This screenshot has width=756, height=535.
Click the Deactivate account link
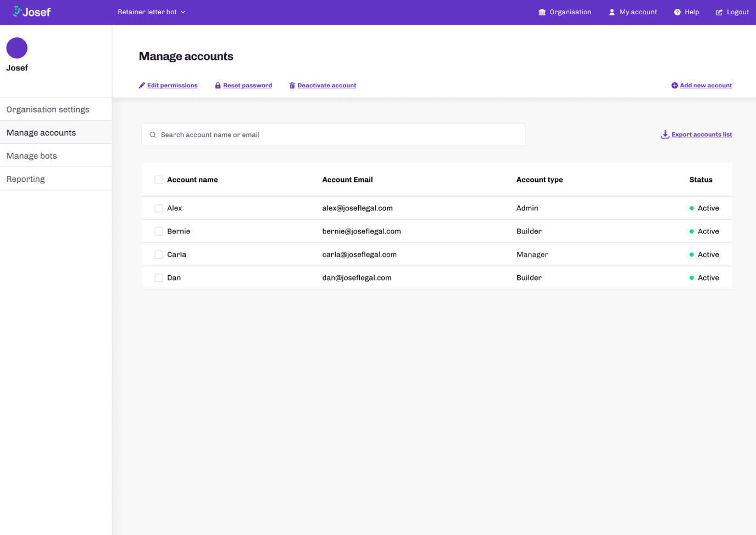(x=327, y=85)
